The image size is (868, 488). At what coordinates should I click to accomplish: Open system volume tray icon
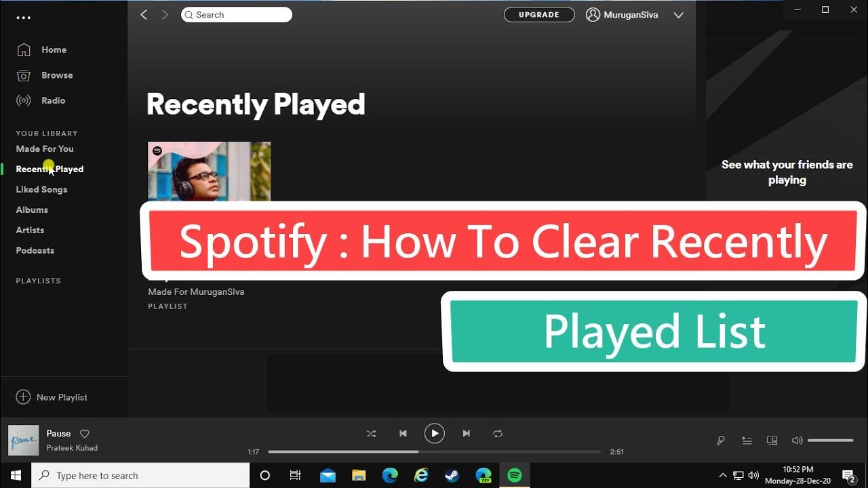point(753,476)
